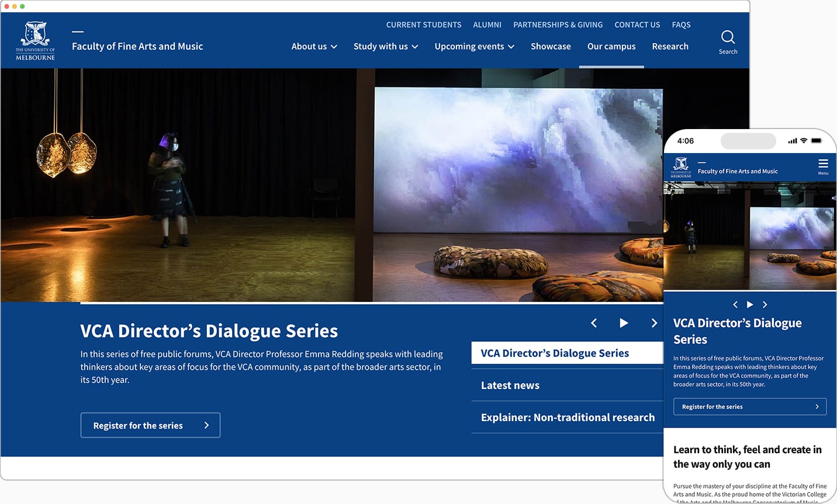Image resolution: width=837 pixels, height=504 pixels.
Task: Open the Current Students link
Action: tap(424, 25)
